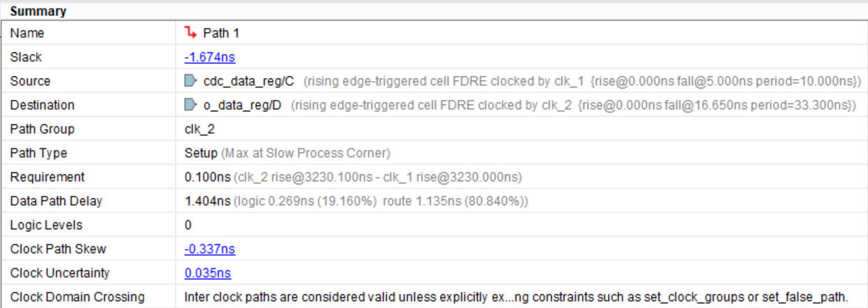Select the Path 1 name text
This screenshot has height=308, width=868.
coord(221,33)
